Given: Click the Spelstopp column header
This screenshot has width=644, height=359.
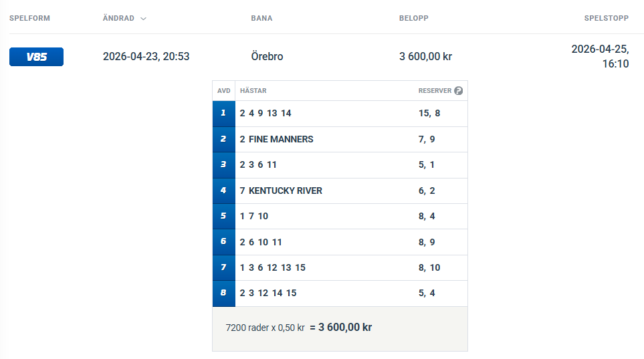Looking at the screenshot, I should 606,18.
